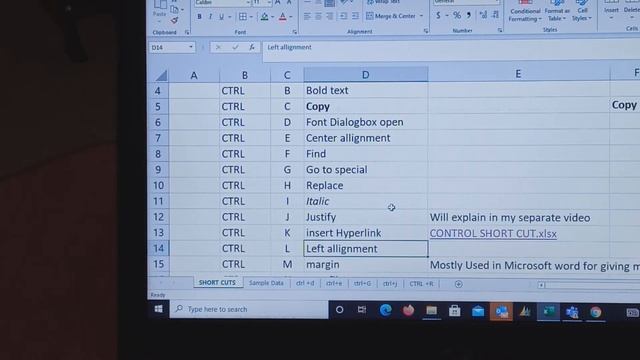Open the Name Box dropdown arrow

[191, 47]
